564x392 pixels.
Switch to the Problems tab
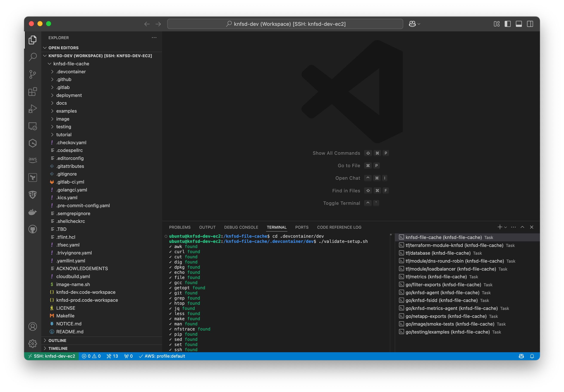pos(179,227)
